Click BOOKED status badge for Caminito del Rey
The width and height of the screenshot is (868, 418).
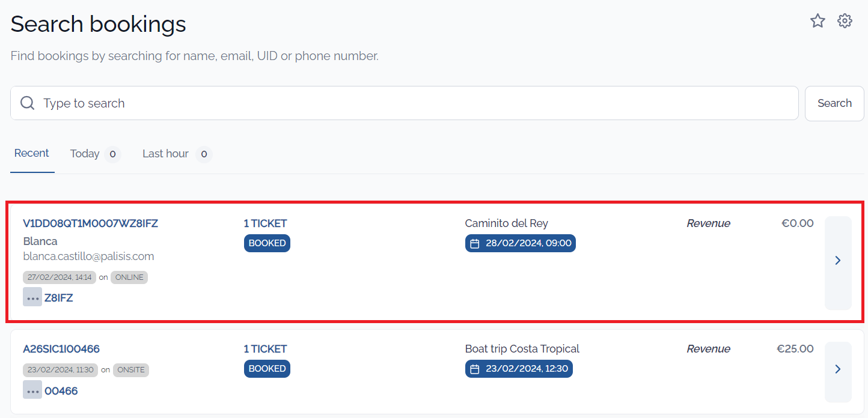pyautogui.click(x=267, y=243)
